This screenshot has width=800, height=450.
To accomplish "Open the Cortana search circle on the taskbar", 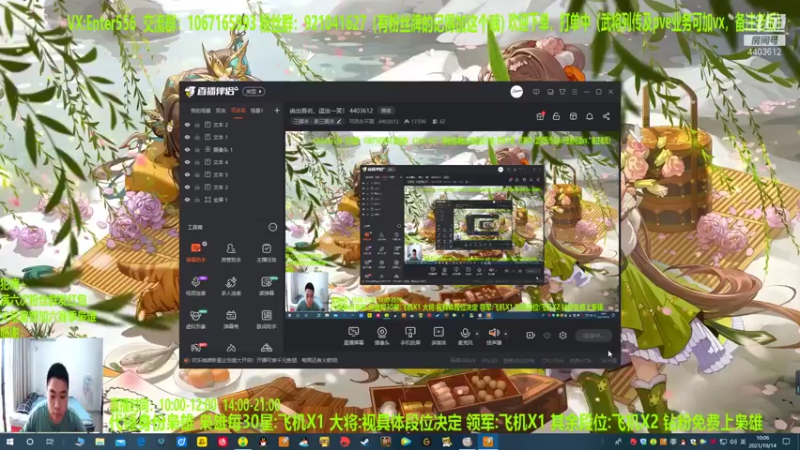I will pyautogui.click(x=30, y=442).
